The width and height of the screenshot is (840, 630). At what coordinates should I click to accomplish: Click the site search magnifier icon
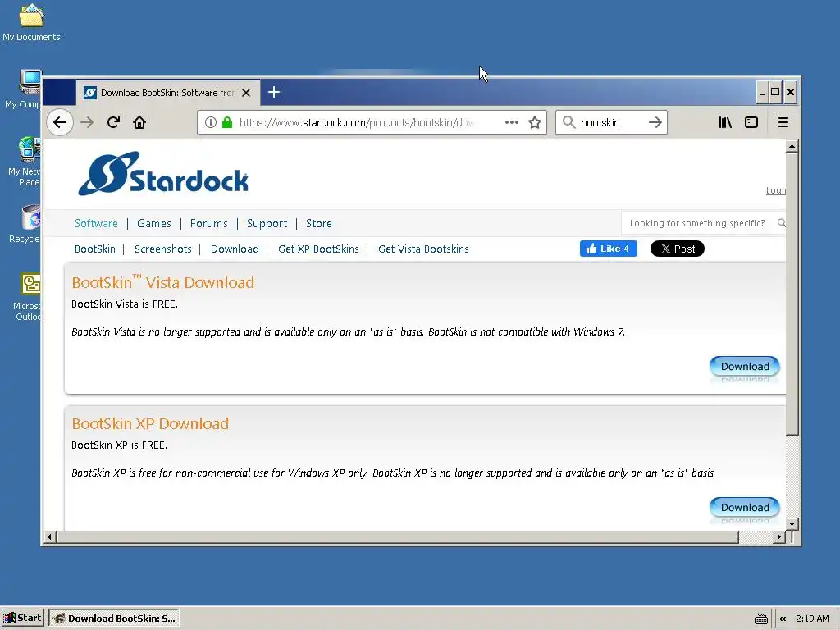tap(782, 223)
